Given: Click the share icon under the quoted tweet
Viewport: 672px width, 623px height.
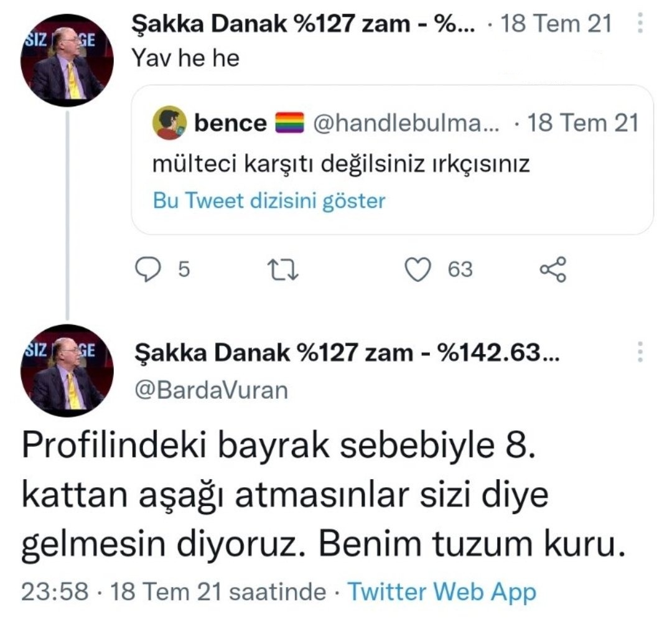Looking at the screenshot, I should pyautogui.click(x=553, y=270).
